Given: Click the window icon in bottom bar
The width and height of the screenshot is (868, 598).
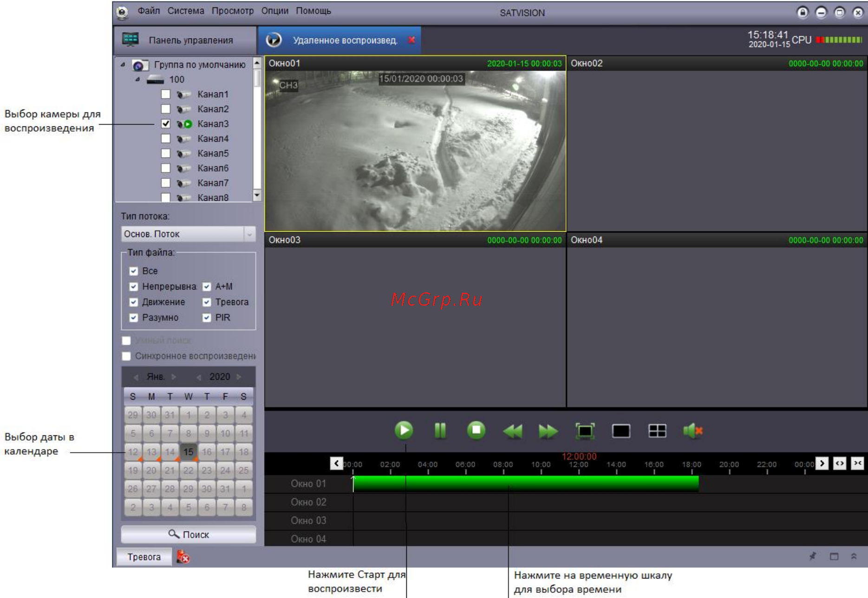Looking at the screenshot, I should (834, 556).
